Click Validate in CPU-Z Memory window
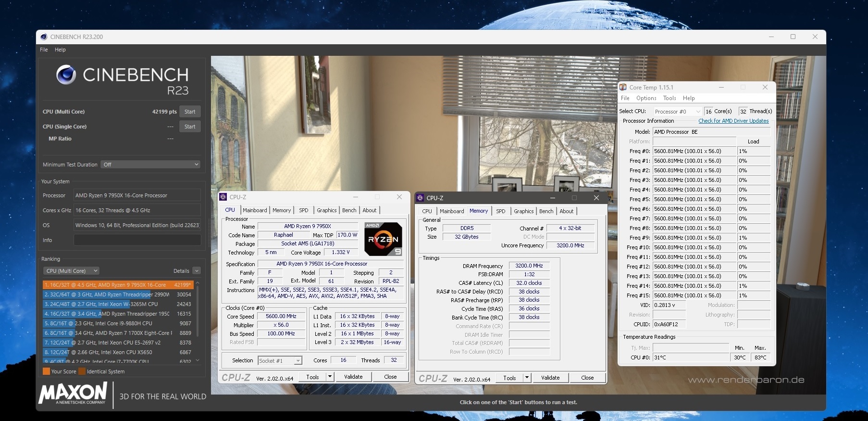This screenshot has height=421, width=868. point(550,378)
